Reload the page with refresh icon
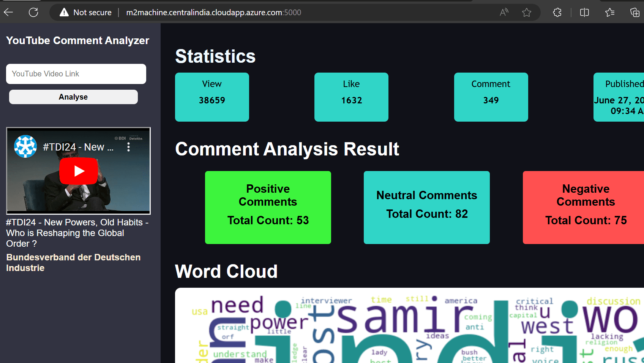The height and width of the screenshot is (363, 644). [x=33, y=13]
